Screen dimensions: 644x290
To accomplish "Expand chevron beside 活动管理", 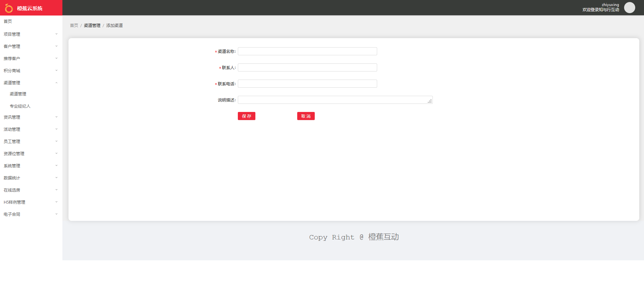I will (x=56, y=129).
